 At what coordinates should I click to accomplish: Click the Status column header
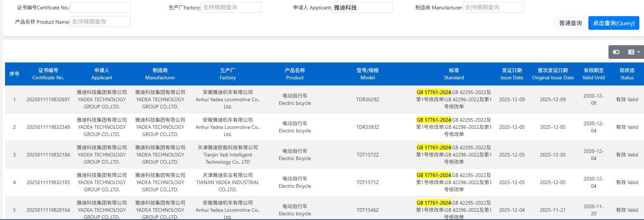click(x=627, y=74)
